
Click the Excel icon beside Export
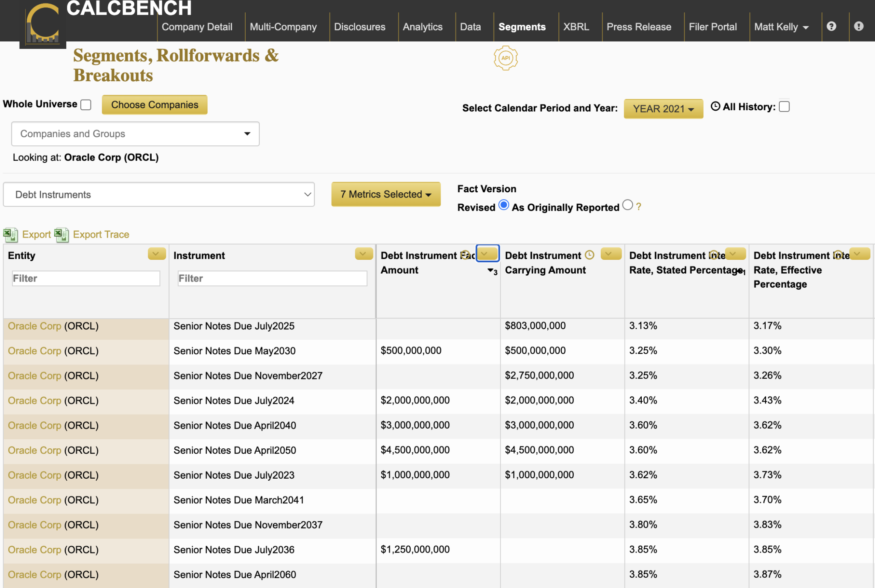pyautogui.click(x=10, y=235)
